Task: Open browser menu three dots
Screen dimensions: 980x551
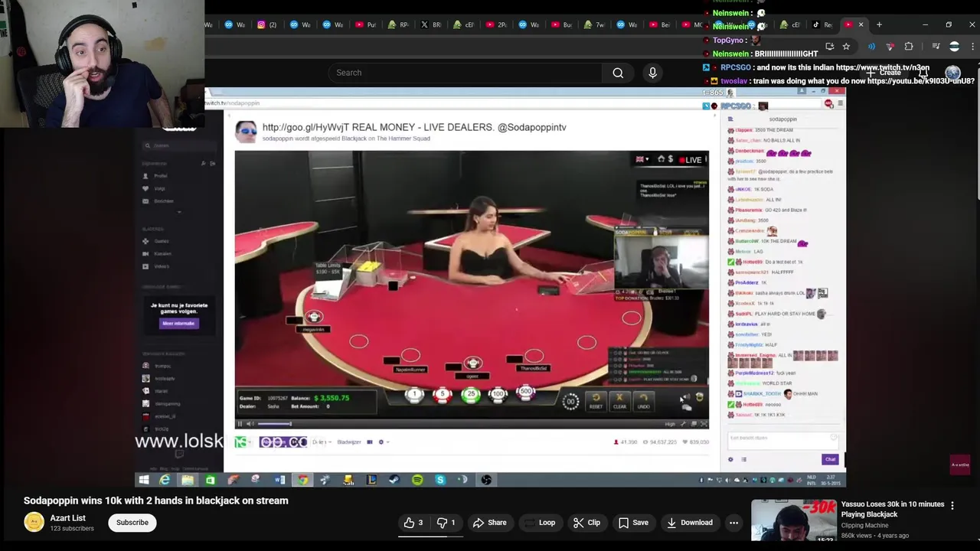Action: (x=972, y=47)
